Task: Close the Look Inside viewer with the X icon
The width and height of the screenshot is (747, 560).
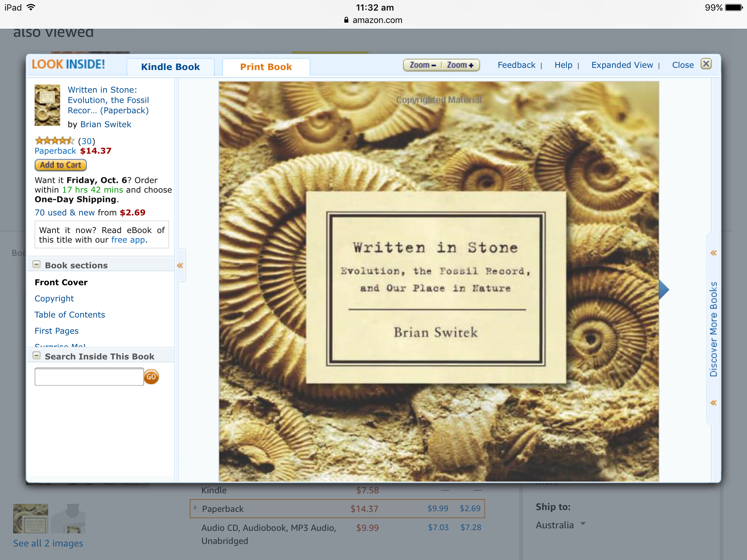Action: coord(706,64)
